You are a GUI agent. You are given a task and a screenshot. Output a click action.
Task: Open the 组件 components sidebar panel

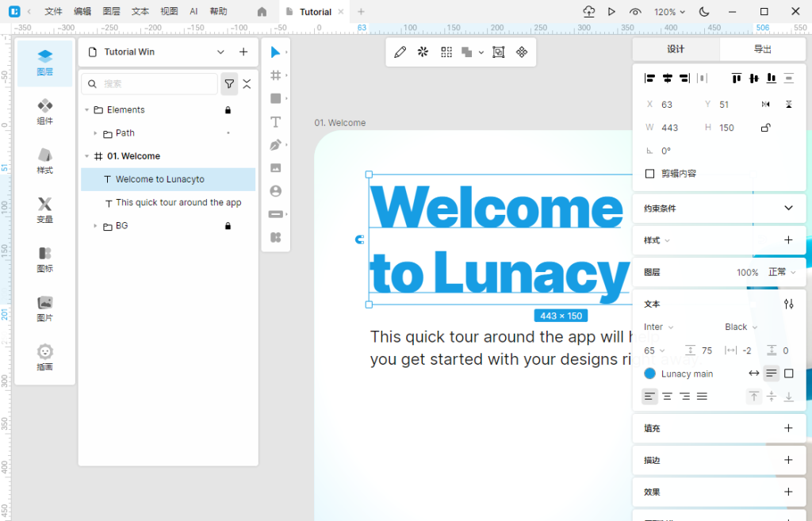coord(45,112)
